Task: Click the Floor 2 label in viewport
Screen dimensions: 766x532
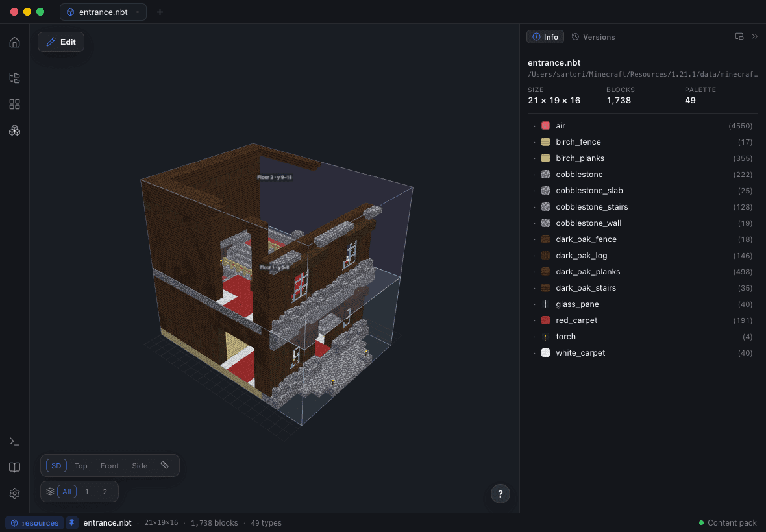Action: coord(275,177)
